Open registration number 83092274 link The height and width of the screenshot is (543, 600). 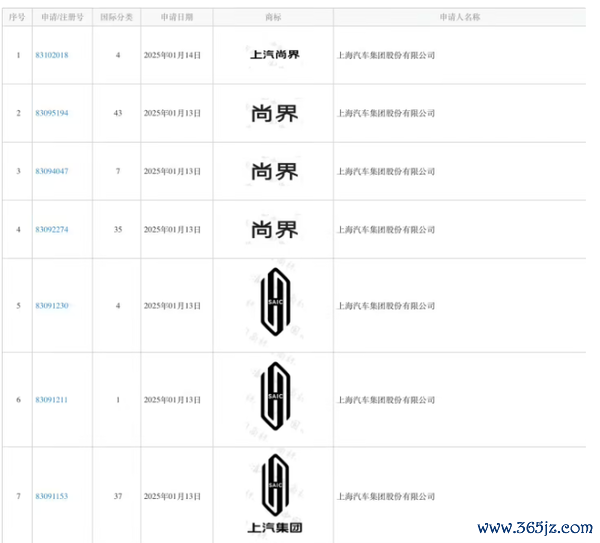[x=52, y=229]
